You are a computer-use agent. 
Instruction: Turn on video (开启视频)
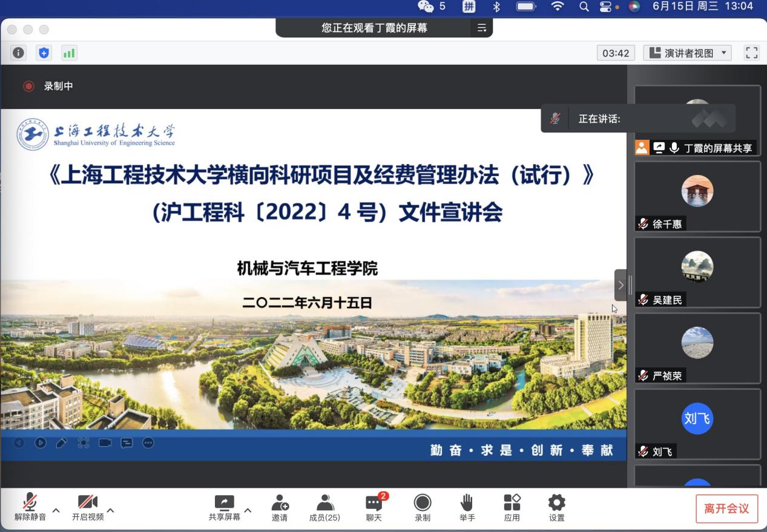(x=88, y=507)
